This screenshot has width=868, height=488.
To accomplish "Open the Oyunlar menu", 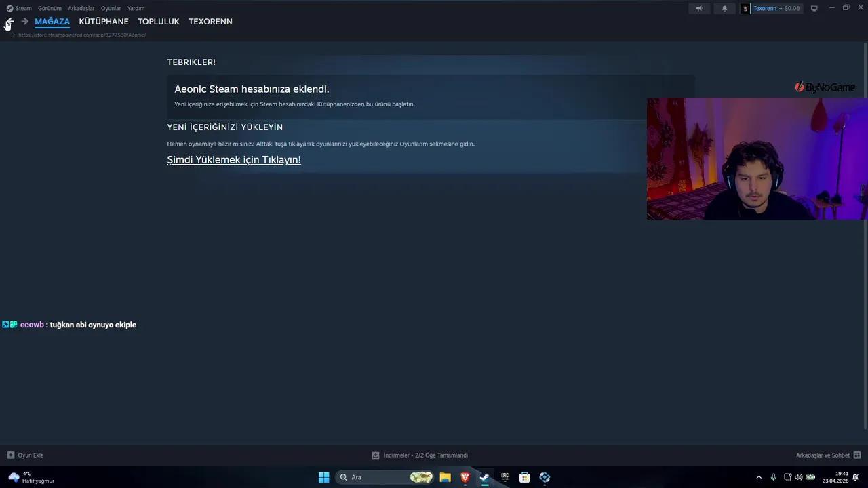I will pyautogui.click(x=111, y=8).
